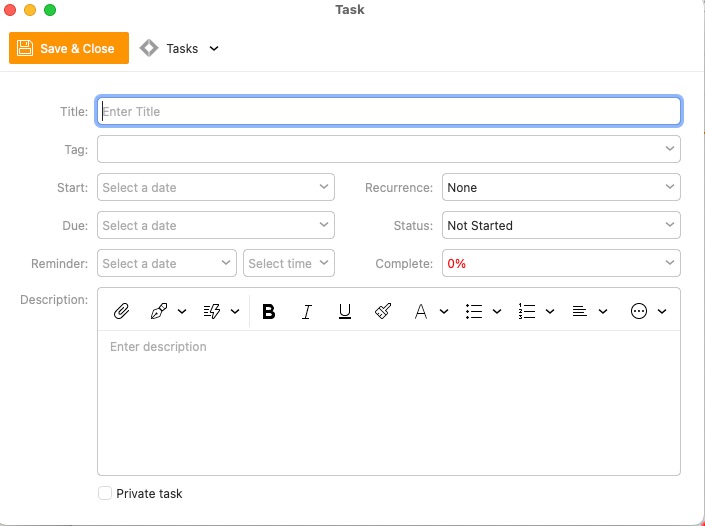Open the Complete percentage dropdown
This screenshot has width=705, height=526.
[561, 263]
